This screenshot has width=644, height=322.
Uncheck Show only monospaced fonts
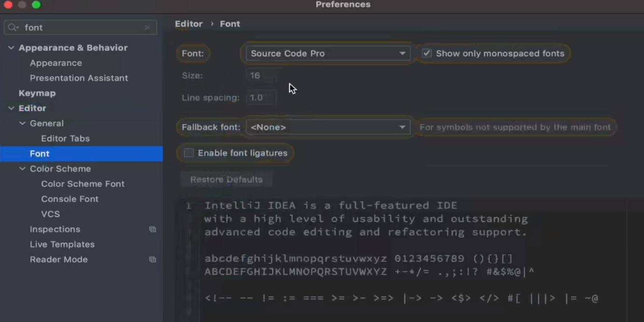pyautogui.click(x=427, y=53)
